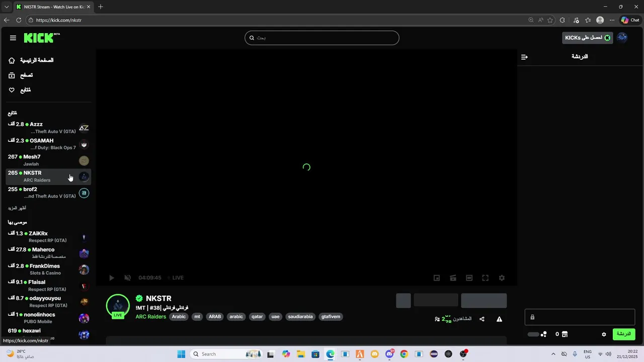
Task: Open FrankDimes recommended channel
Action: point(48,269)
